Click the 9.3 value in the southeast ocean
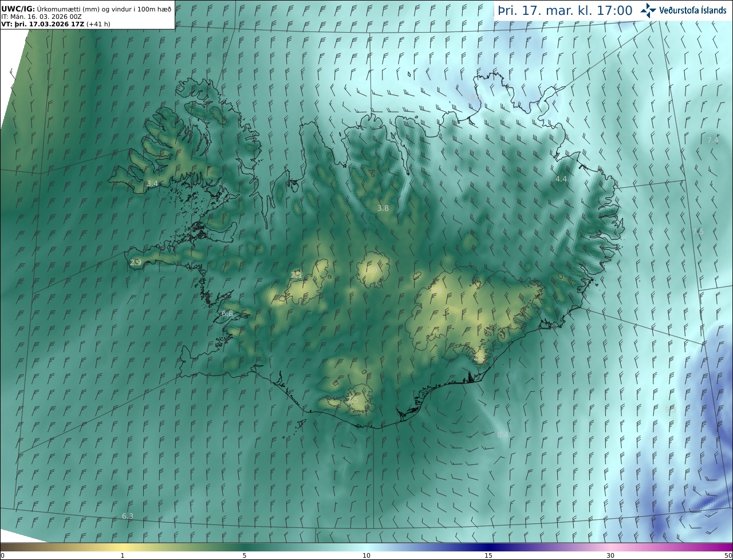733x560 pixels. point(671,409)
